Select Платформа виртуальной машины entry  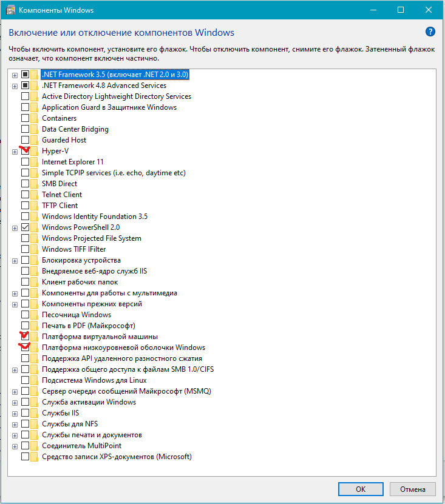pos(100,337)
